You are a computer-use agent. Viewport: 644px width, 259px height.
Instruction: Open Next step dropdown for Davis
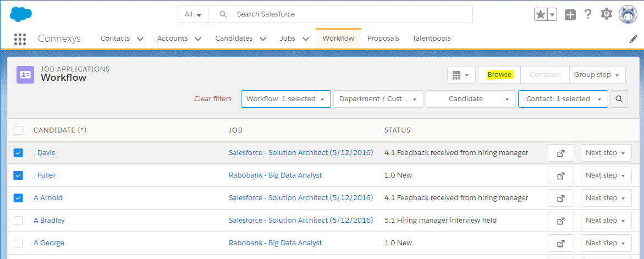[x=606, y=153]
